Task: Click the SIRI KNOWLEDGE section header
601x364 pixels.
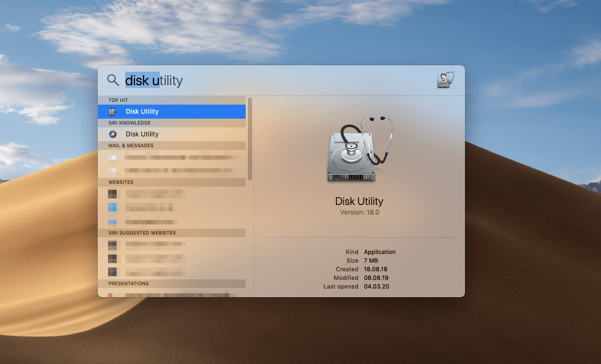Action: 172,123
